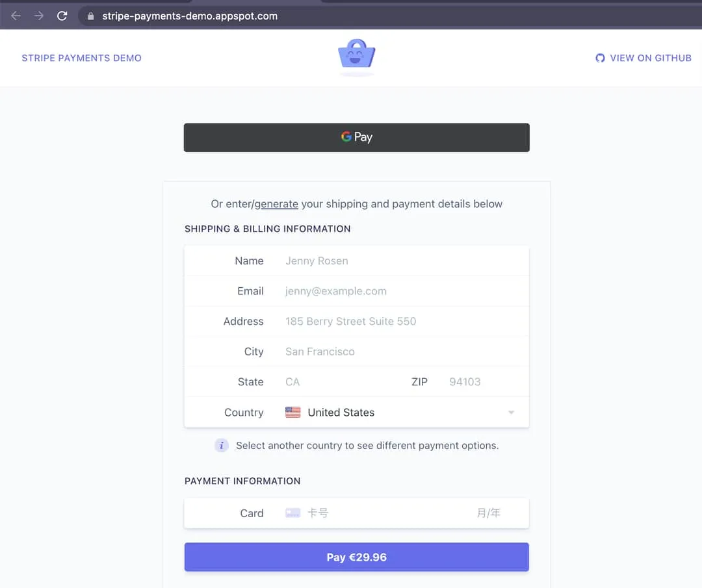The height and width of the screenshot is (588, 702).
Task: Click the card icon in the Card field
Action: pyautogui.click(x=293, y=513)
